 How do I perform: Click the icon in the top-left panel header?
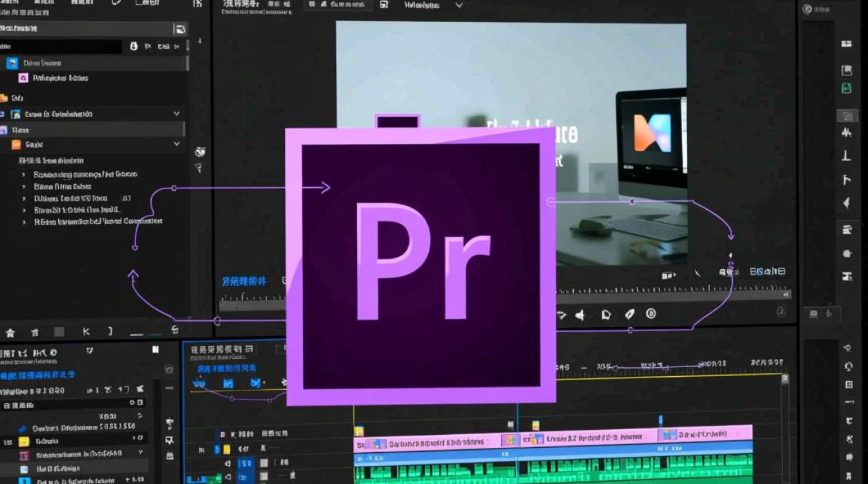[180, 28]
